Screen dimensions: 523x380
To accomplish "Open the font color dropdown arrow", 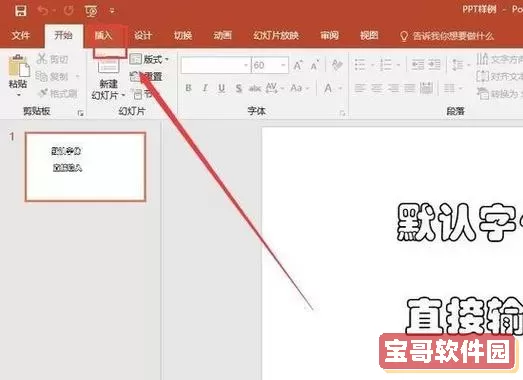I will pyautogui.click(x=341, y=88).
